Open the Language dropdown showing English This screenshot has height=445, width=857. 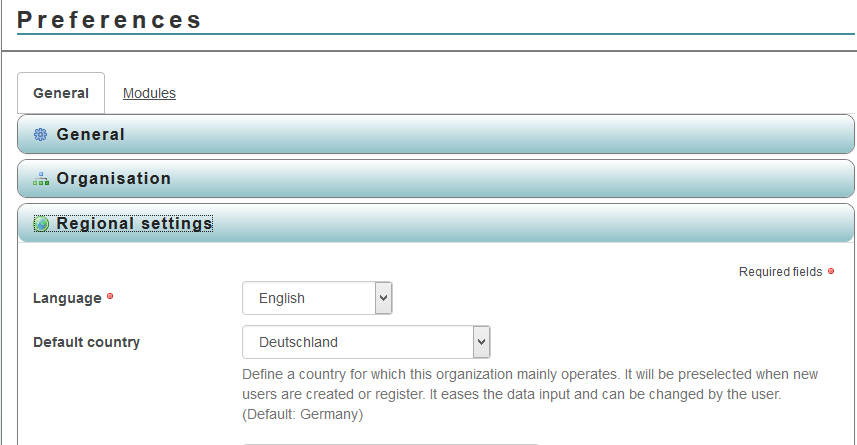[317, 298]
